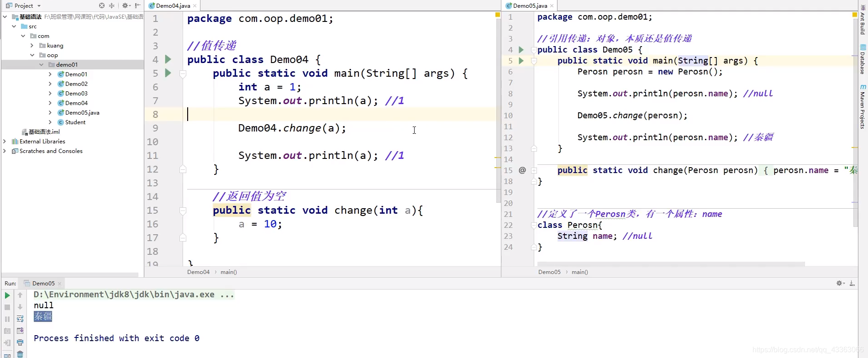
Task: Click the collapse all icon in the Project panel
Action: click(x=112, y=5)
